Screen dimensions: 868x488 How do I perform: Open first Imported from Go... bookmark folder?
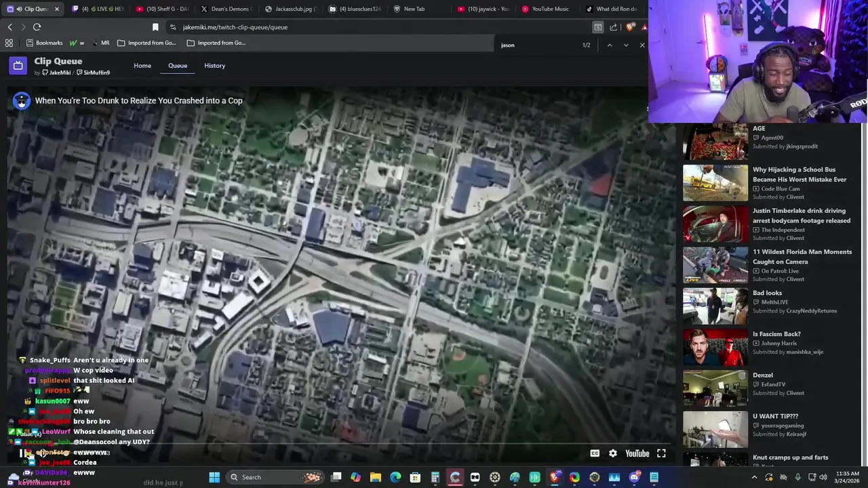146,43
